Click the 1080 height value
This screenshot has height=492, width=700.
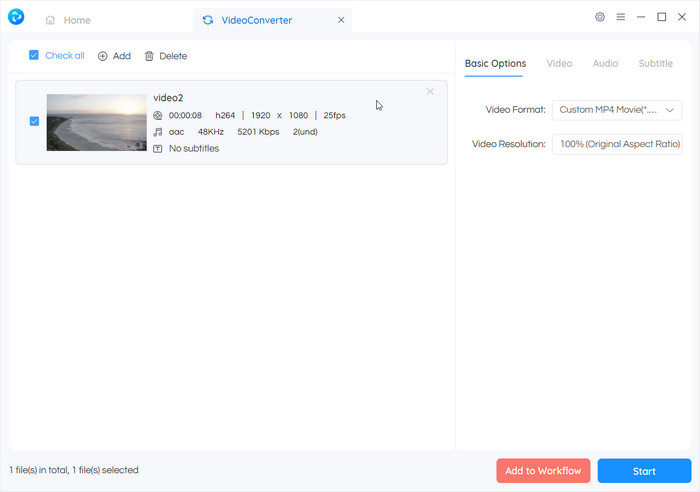pos(298,116)
